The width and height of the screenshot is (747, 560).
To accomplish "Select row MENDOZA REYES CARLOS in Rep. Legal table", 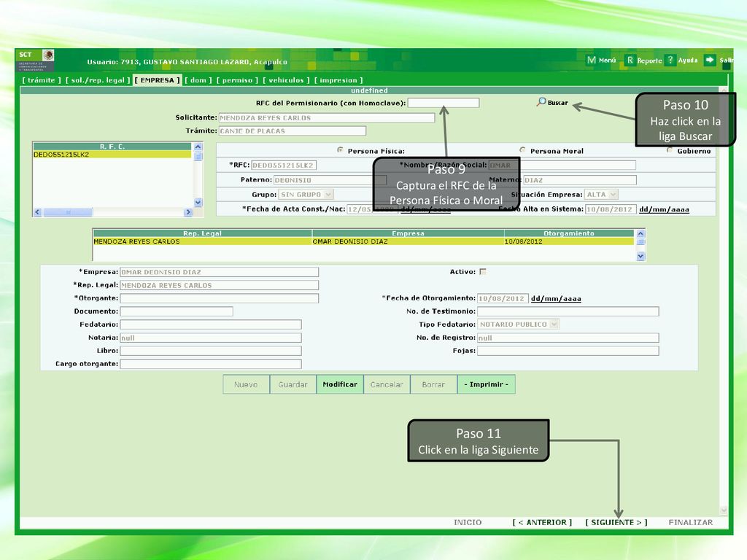I will click(x=363, y=241).
